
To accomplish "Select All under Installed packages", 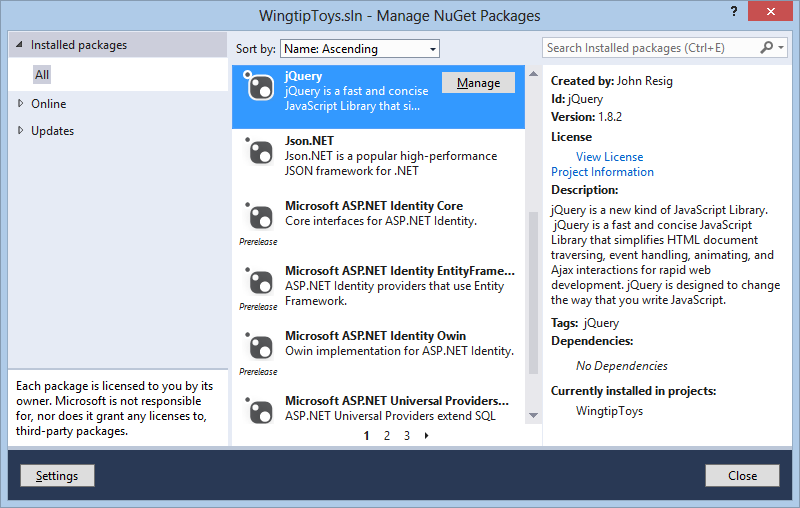I will (41, 75).
